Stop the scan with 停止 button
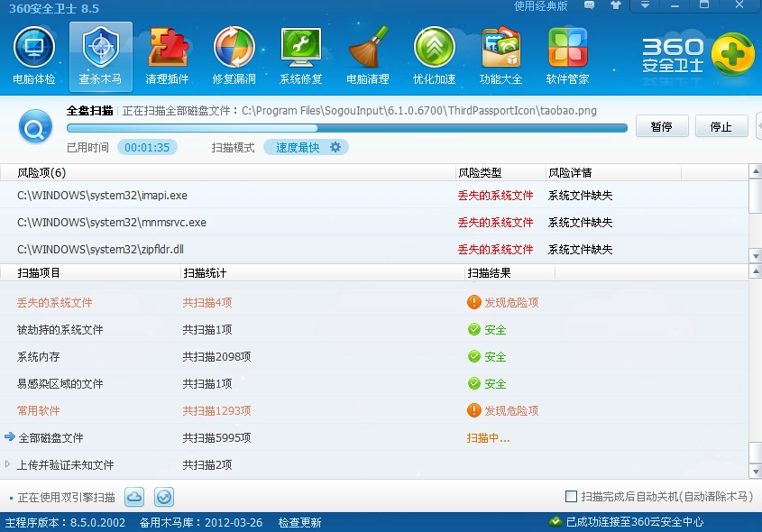This screenshot has width=762, height=532. coord(721,126)
